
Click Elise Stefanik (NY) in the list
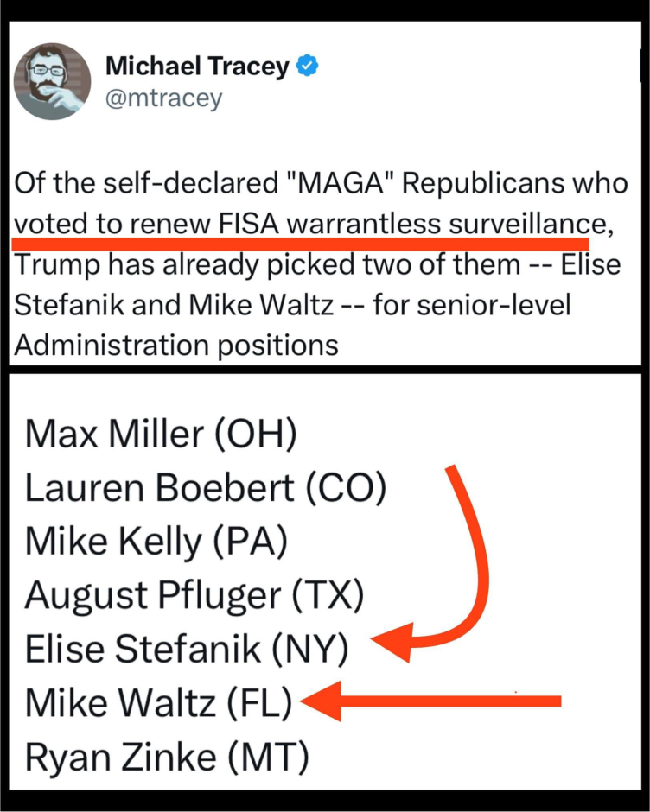(x=186, y=649)
